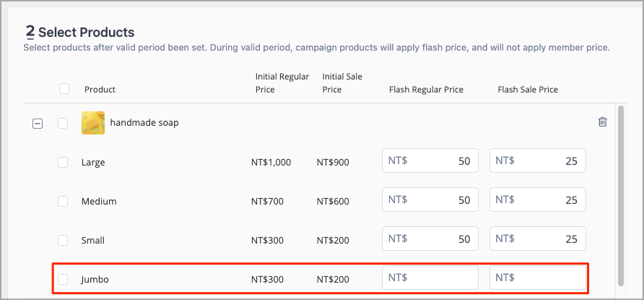Select the Large variant checkbox

click(63, 163)
